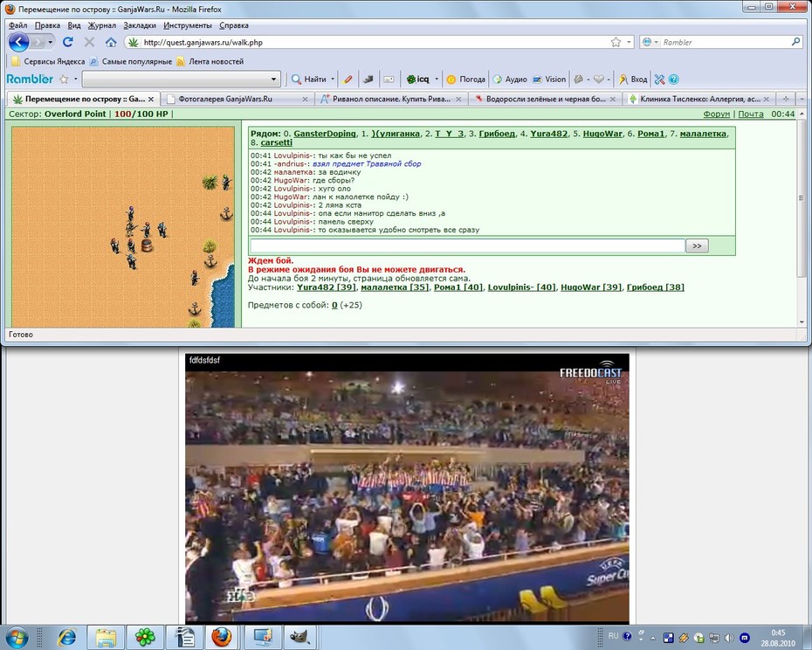
Task: Click the Rambler toolbar heart icon
Action: [599, 80]
